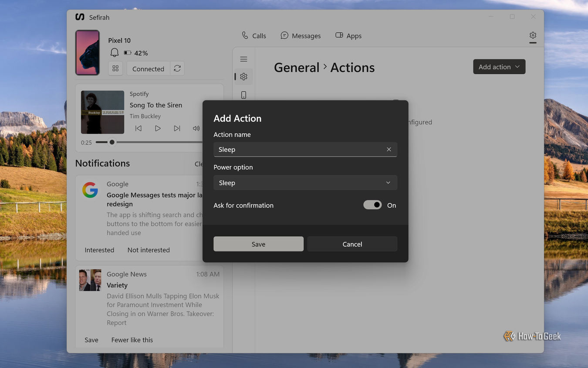Click the Google Messages redesign notification title
This screenshot has height=368, width=588.
click(x=155, y=199)
